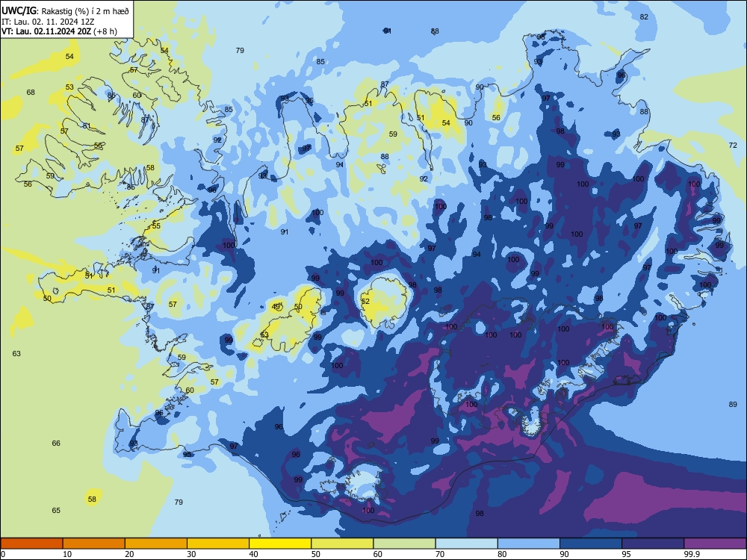
Task: Click the pale yellow 50–60 legend swatch
Action: tap(342, 544)
